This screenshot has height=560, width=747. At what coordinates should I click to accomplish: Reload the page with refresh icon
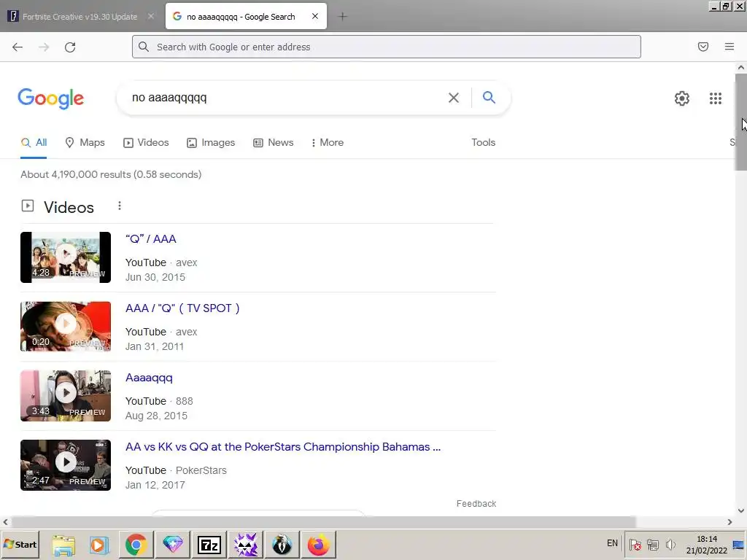[x=70, y=47]
